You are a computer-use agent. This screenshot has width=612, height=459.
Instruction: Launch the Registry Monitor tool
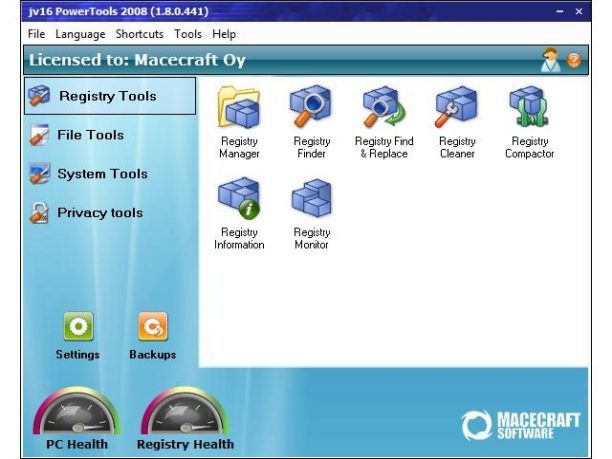click(x=311, y=213)
